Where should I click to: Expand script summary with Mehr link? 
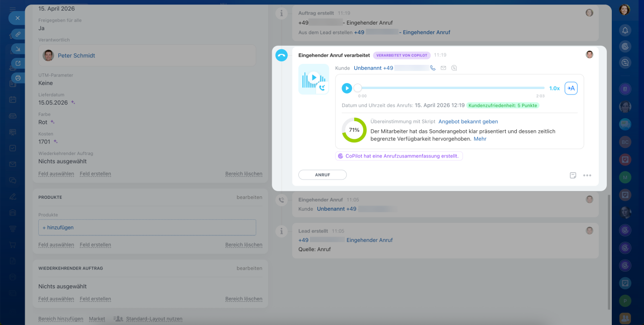click(x=479, y=139)
